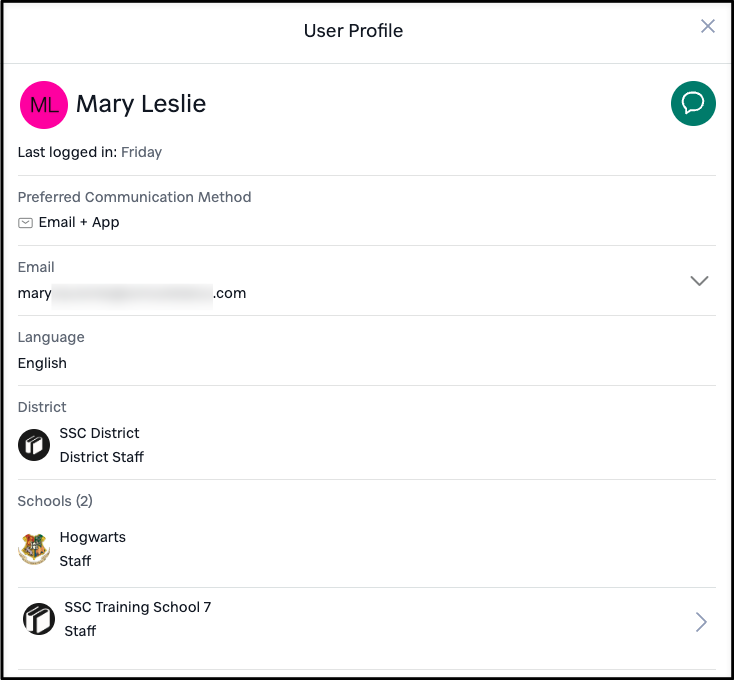Open the SSC Training School 7 entry

[367, 619]
